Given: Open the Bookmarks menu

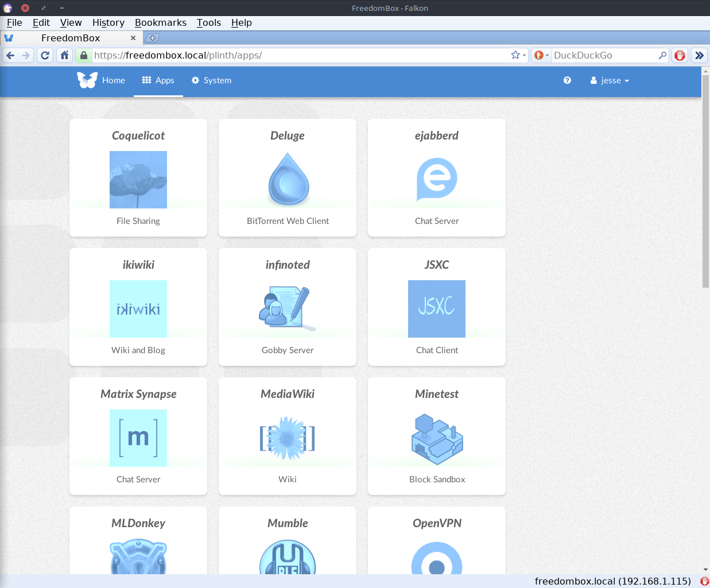Looking at the screenshot, I should point(161,22).
